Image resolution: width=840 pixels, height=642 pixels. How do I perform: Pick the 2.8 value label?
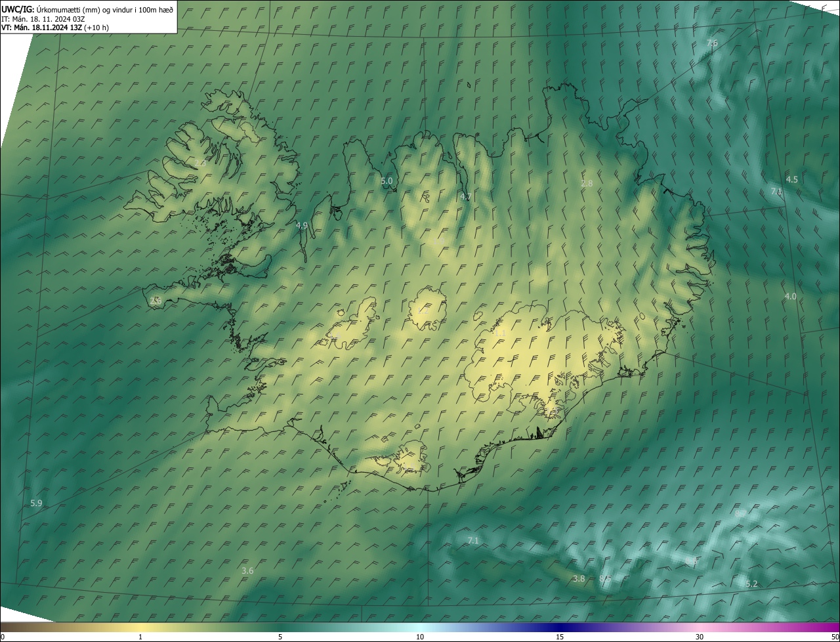(587, 183)
